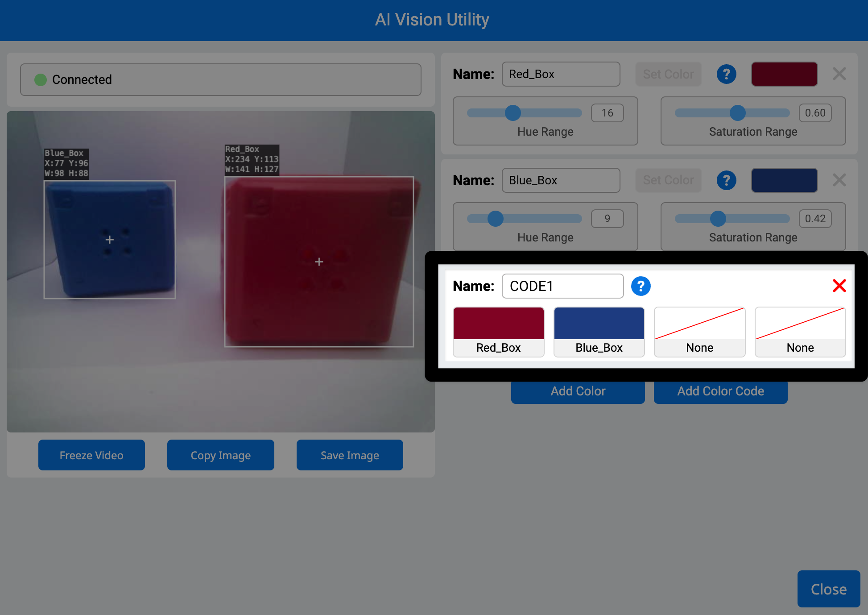Select the Red_Box swatch inside CODE1
This screenshot has height=615, width=868.
(x=498, y=332)
